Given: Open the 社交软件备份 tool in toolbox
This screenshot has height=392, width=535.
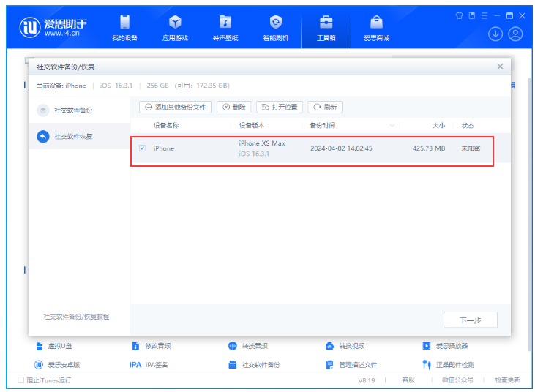Looking at the screenshot, I should click(254, 365).
